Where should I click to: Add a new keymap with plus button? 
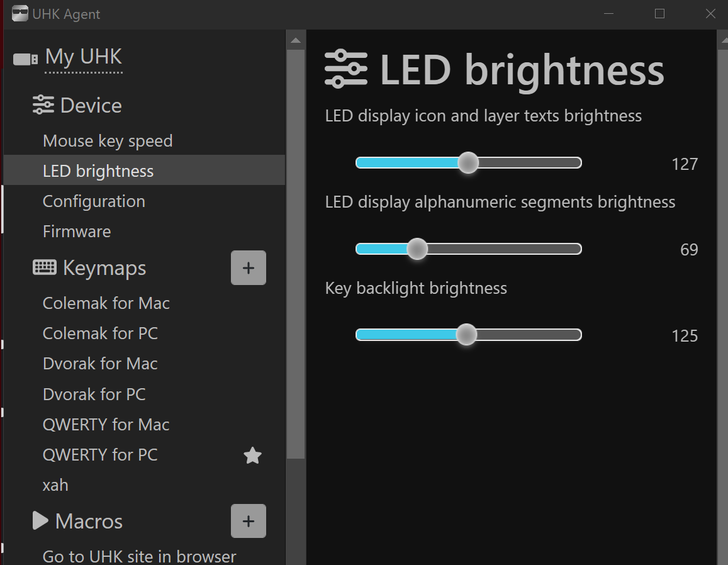(249, 268)
